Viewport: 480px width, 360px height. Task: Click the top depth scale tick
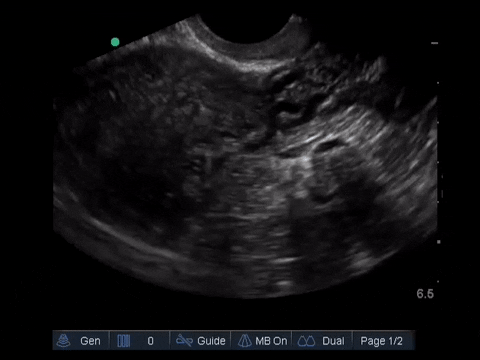[x=434, y=43]
